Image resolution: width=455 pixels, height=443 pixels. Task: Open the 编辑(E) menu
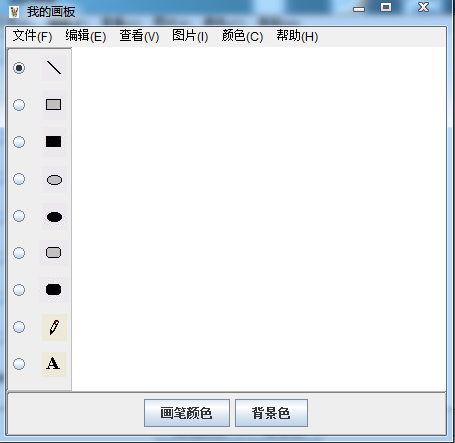pyautogui.click(x=86, y=36)
